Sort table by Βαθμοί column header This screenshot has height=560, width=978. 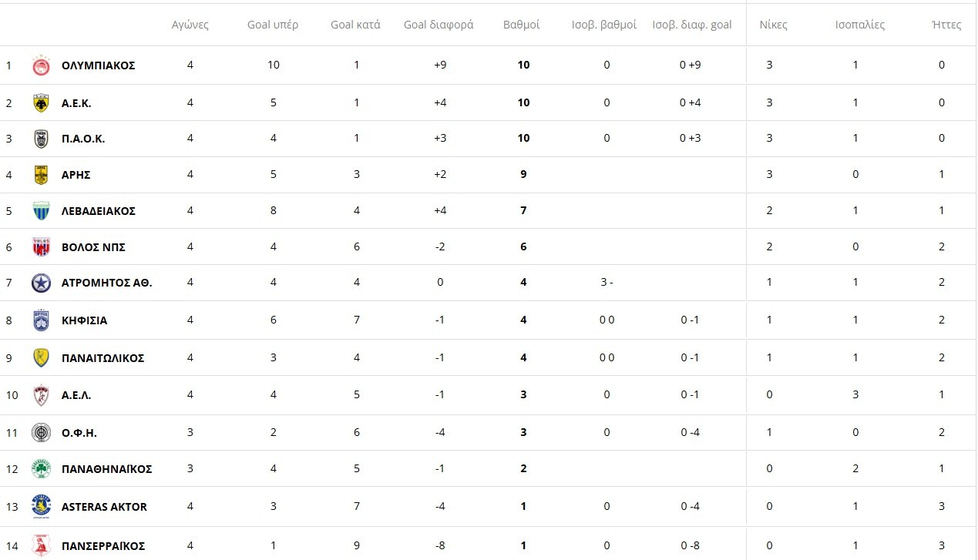(x=521, y=25)
